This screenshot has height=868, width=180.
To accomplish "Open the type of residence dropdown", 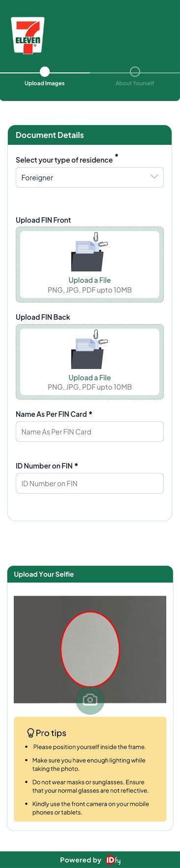I will pyautogui.click(x=90, y=177).
